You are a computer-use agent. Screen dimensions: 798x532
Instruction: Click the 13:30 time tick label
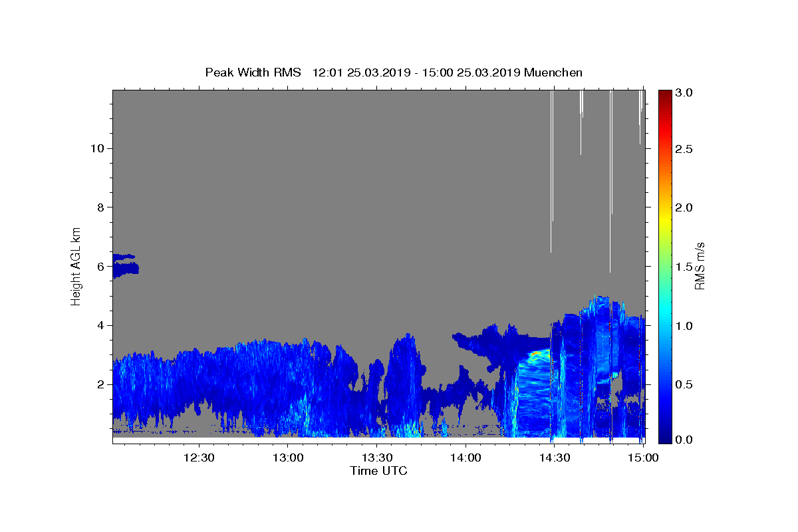pyautogui.click(x=376, y=458)
